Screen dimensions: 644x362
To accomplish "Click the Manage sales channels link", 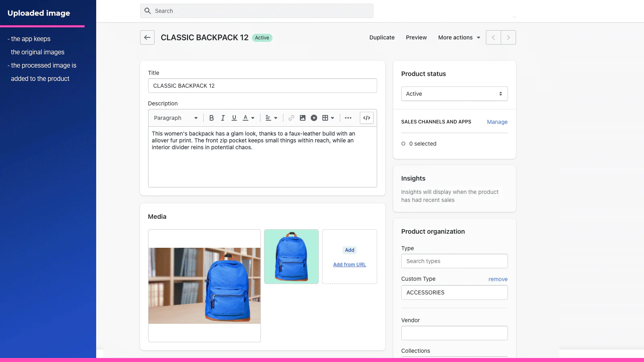I will coord(497,122).
